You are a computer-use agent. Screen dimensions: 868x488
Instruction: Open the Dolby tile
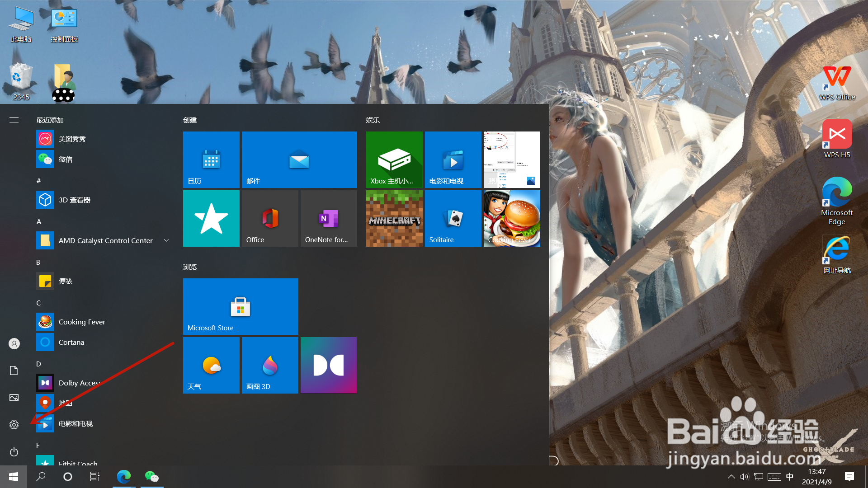pyautogui.click(x=329, y=365)
